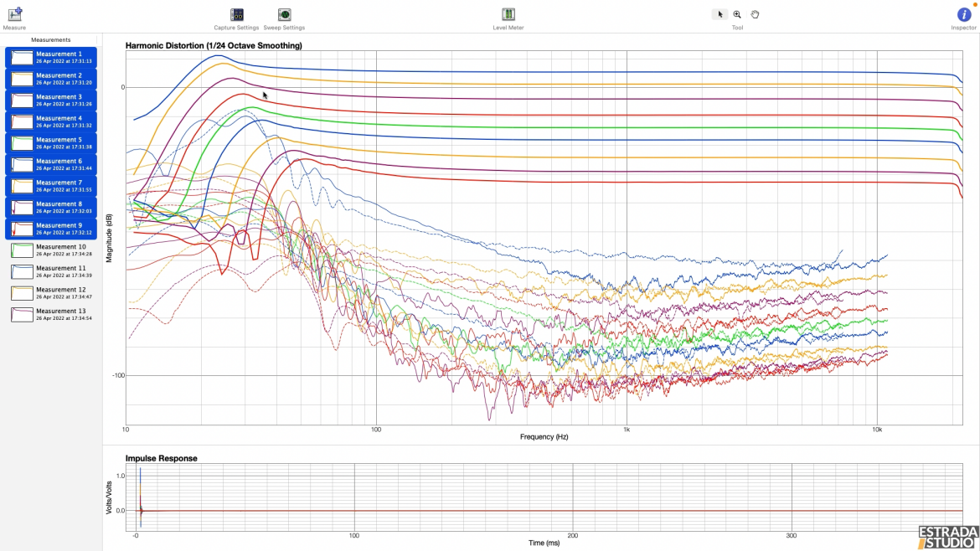Select the arrow pointer tool

click(720, 14)
